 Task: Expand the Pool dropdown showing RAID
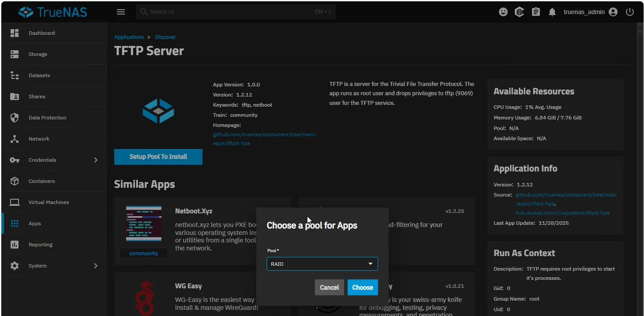tap(322, 264)
